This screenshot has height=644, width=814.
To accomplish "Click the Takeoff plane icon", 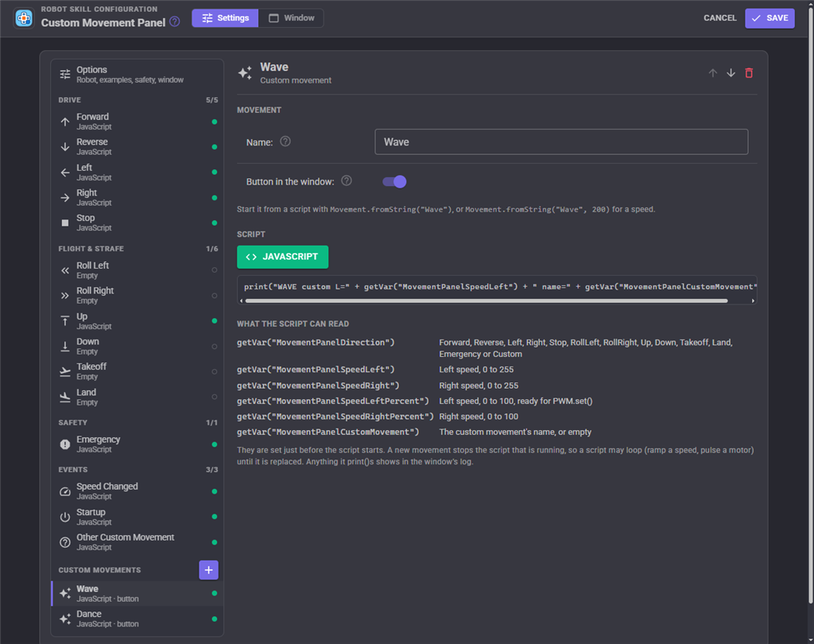I will [65, 372].
